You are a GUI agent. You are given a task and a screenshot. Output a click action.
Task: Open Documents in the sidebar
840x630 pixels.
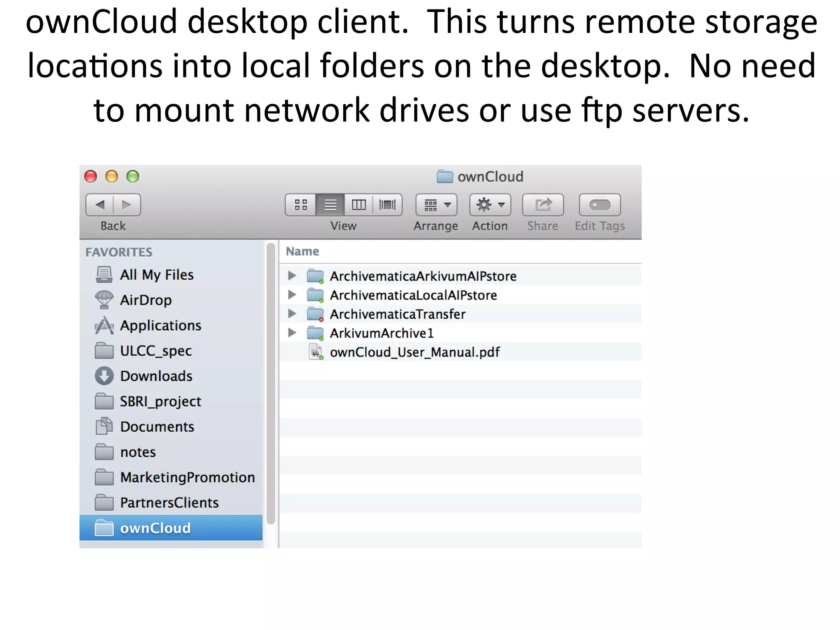point(171,427)
